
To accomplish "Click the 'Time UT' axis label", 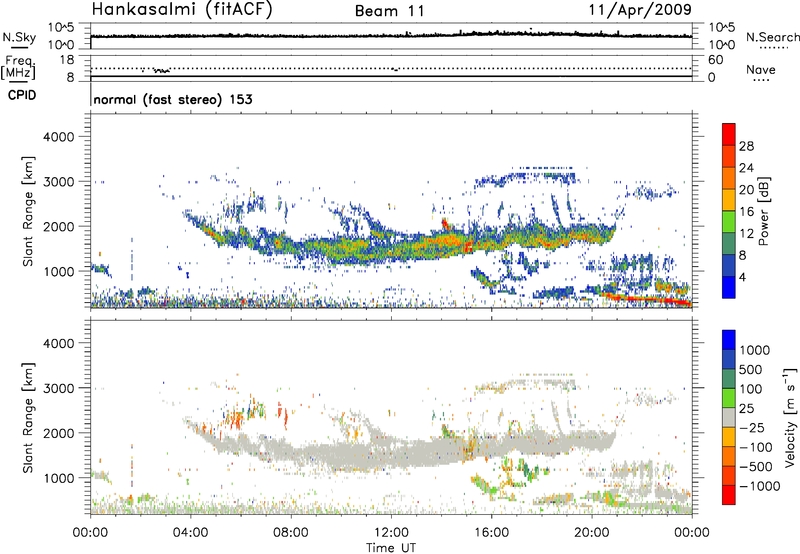I will pyautogui.click(x=391, y=548).
